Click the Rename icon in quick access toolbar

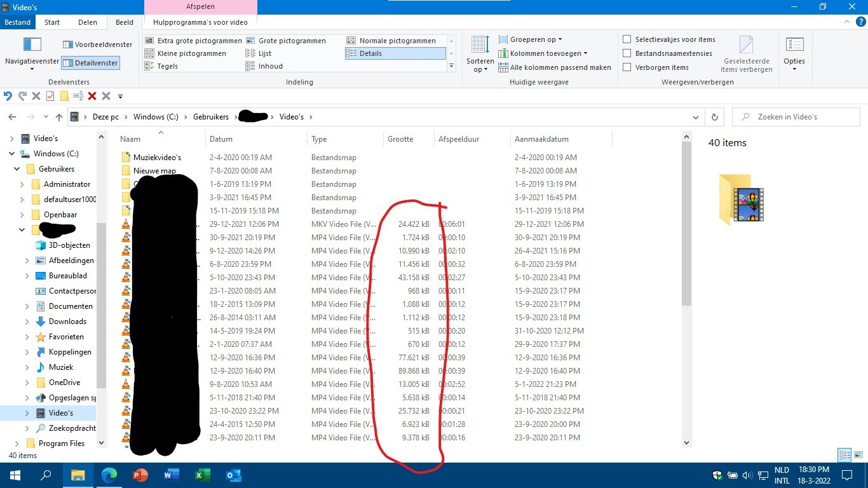tap(78, 96)
